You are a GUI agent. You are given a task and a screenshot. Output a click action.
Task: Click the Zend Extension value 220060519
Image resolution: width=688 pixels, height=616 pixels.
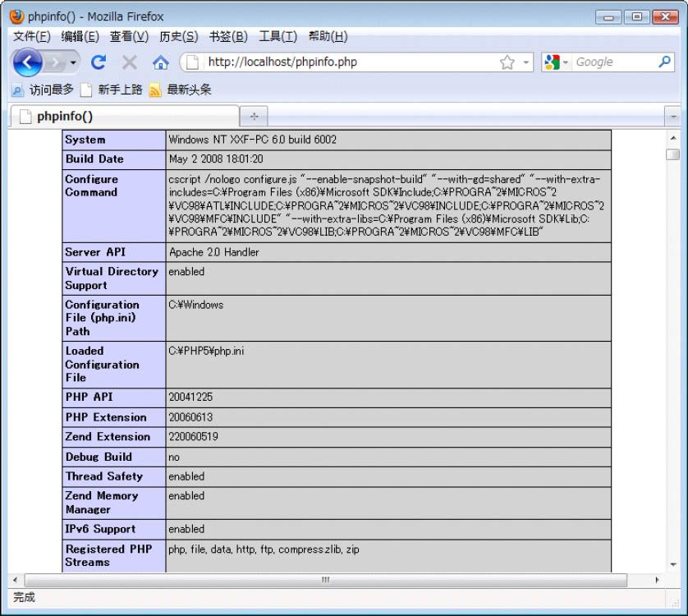point(193,436)
